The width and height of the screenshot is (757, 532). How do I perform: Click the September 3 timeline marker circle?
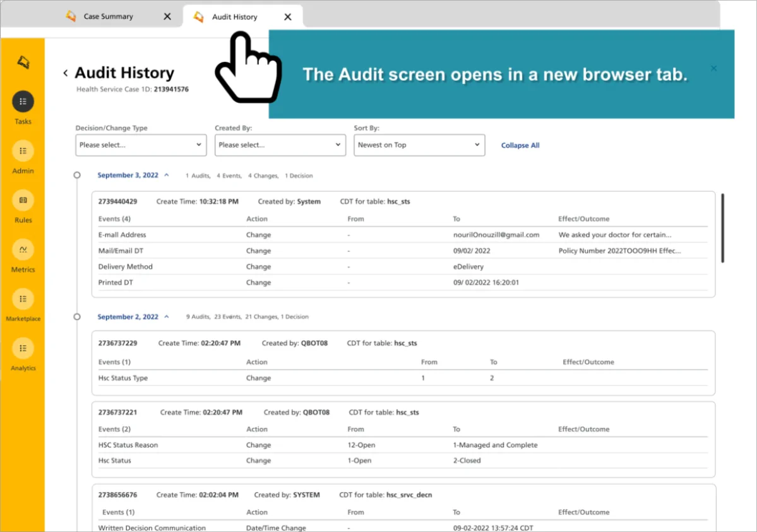click(x=77, y=175)
